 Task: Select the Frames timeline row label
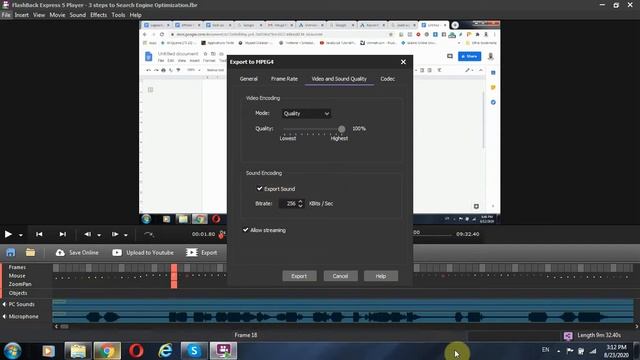tap(17, 267)
